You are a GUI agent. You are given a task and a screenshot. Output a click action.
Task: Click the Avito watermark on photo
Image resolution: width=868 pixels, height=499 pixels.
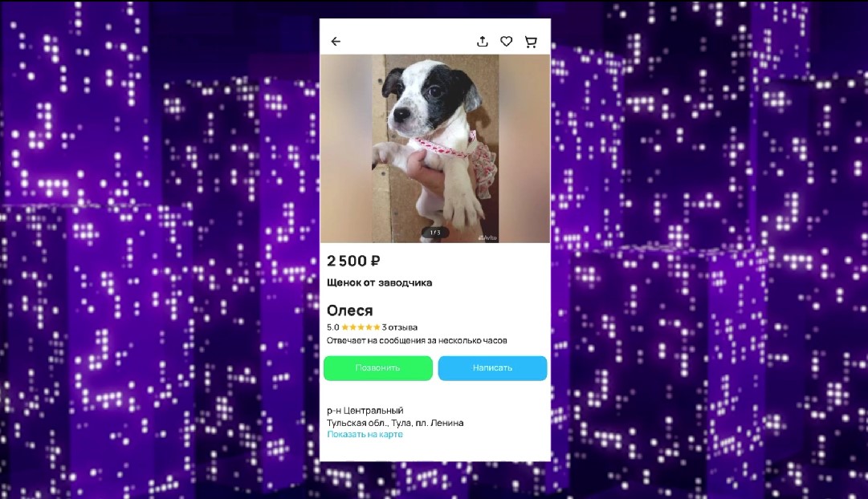[487, 238]
